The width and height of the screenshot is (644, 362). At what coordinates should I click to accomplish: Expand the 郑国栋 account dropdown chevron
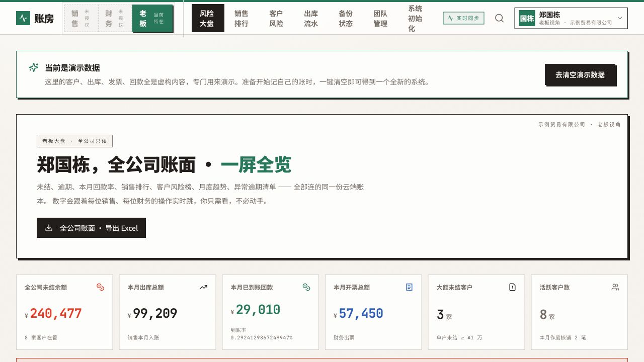(x=620, y=18)
